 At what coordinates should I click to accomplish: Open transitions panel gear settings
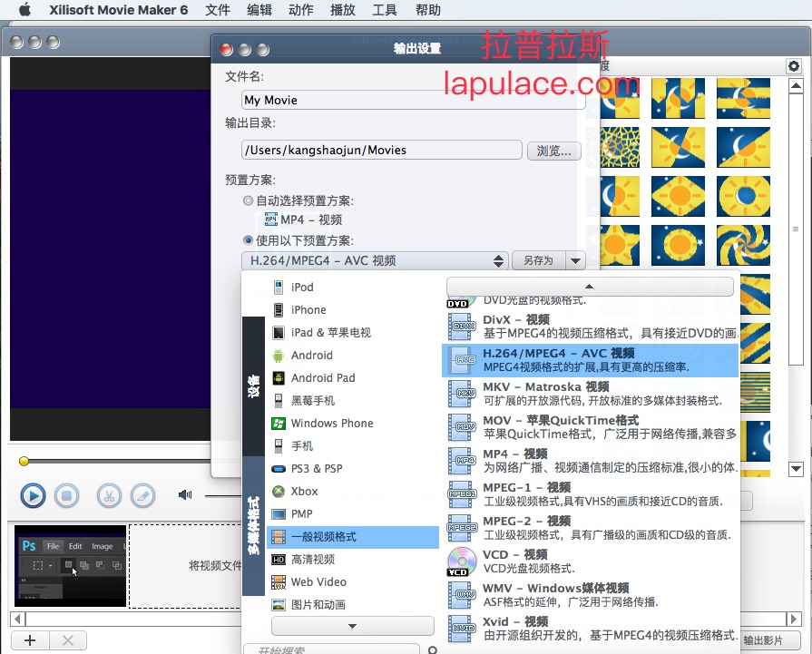pos(794,66)
